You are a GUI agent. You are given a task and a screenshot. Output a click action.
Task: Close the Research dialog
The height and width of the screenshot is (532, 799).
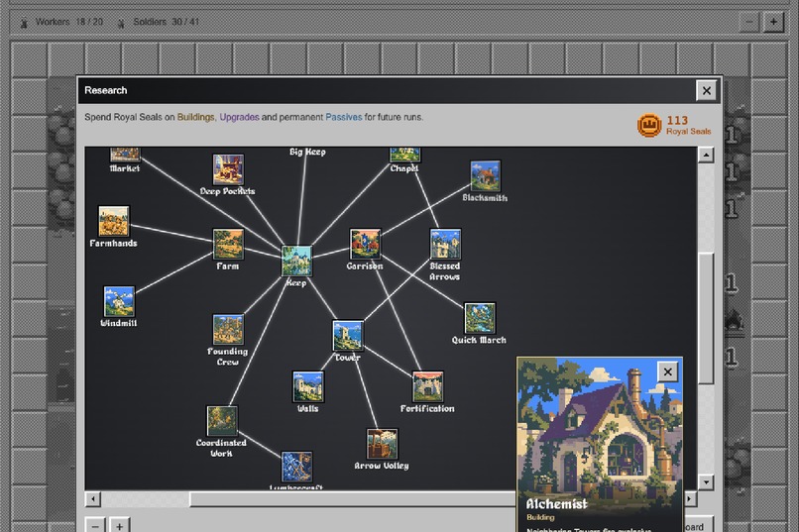pos(706,90)
